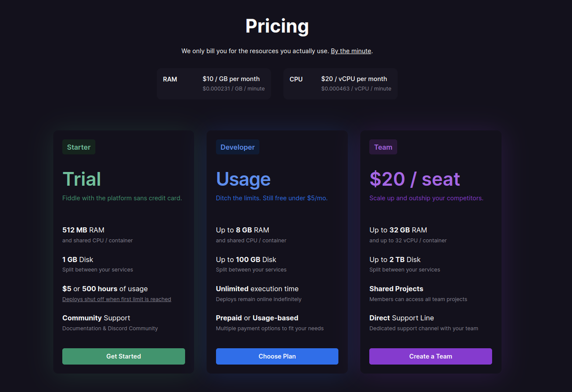The width and height of the screenshot is (572, 392).
Task: Click the Pricing page title
Action: point(277,26)
